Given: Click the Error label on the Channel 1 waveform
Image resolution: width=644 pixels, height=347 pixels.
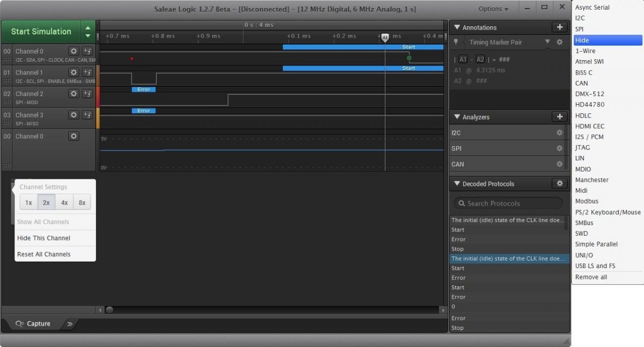Looking at the screenshot, I should click(x=144, y=89).
